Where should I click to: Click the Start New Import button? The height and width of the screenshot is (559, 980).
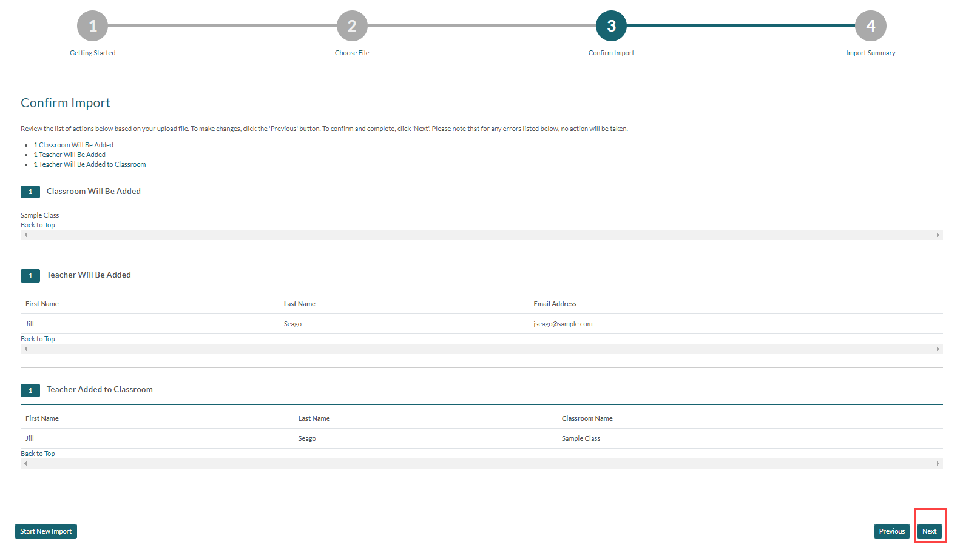coord(46,531)
